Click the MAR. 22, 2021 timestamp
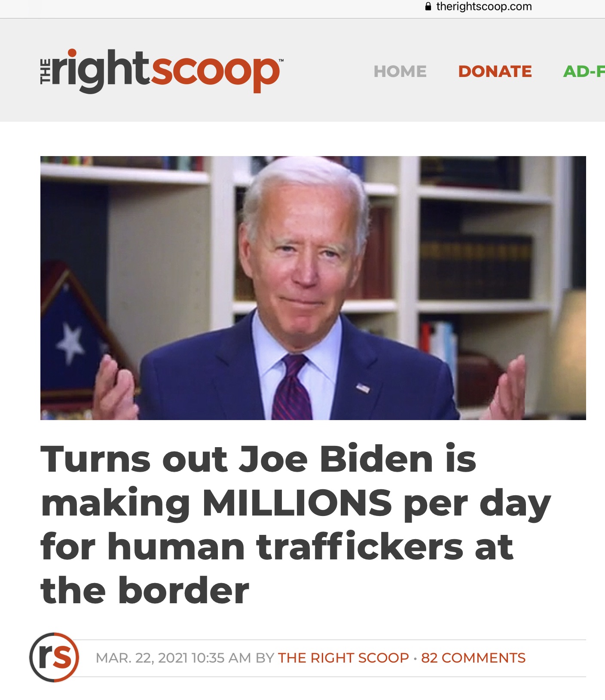 [x=173, y=658]
